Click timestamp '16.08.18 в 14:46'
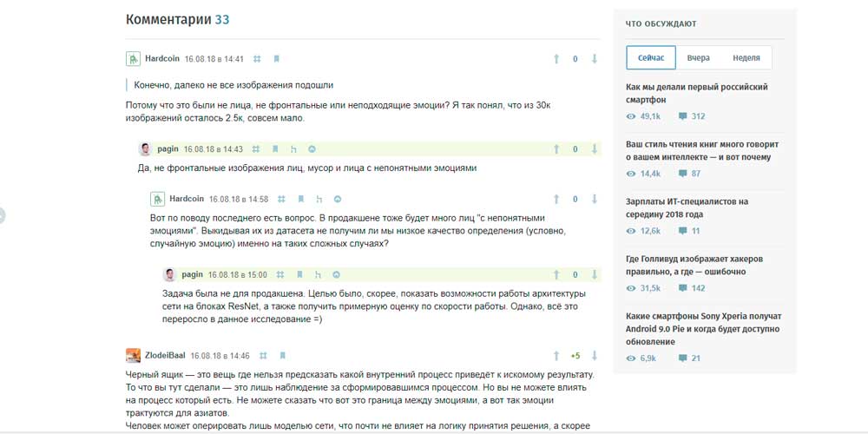Viewport: 868px width, 434px height. coord(220,355)
